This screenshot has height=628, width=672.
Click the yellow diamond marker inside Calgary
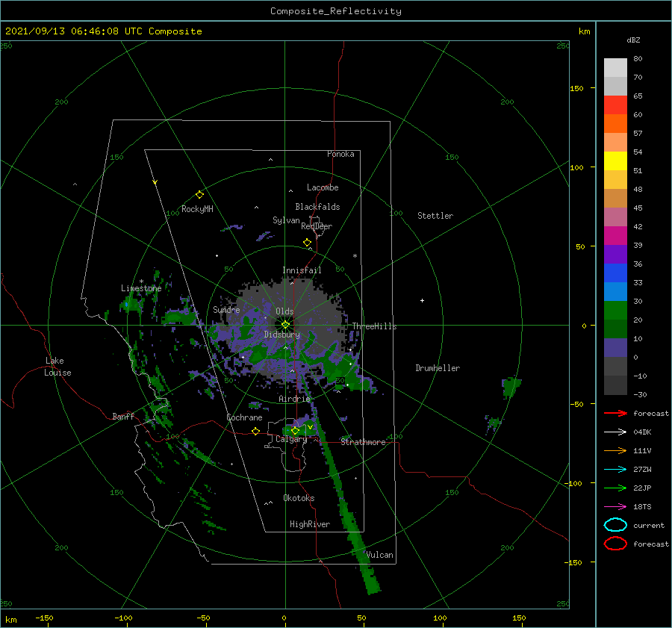point(295,431)
